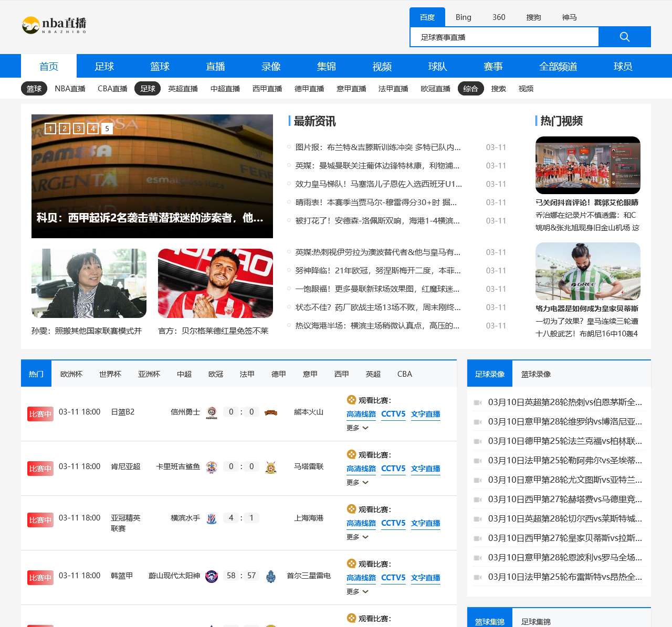Open 孙雯 article thumbnail
This screenshot has height=627, width=672.
(x=89, y=283)
